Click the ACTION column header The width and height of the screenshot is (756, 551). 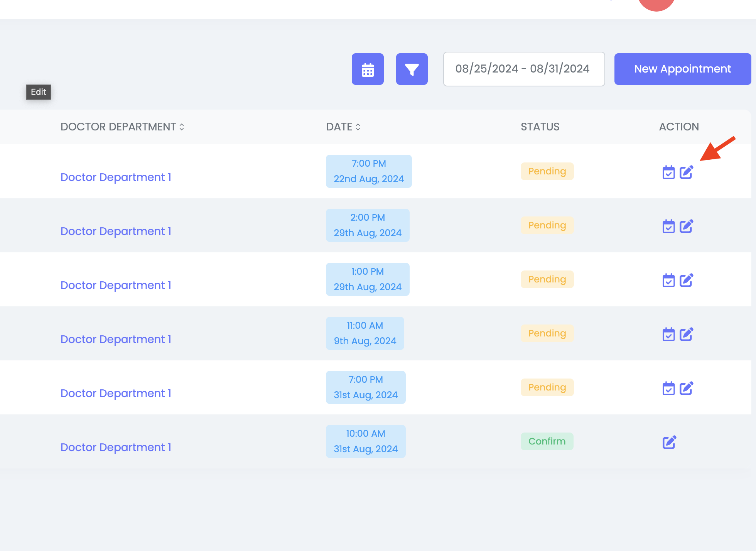click(x=679, y=127)
